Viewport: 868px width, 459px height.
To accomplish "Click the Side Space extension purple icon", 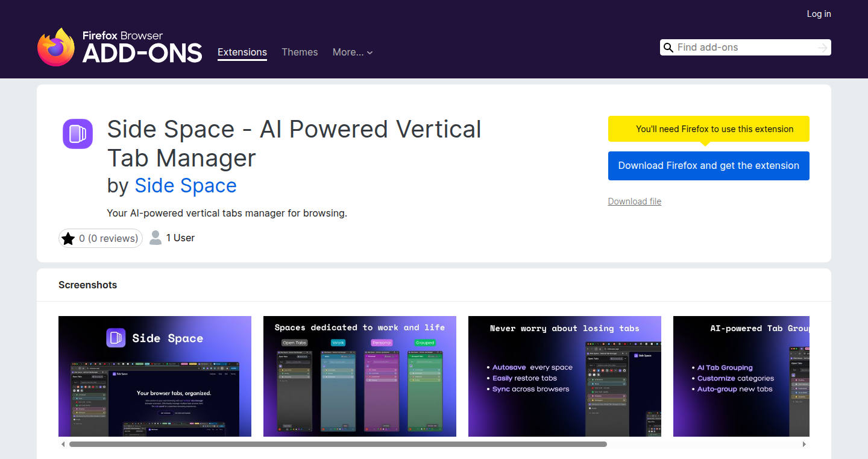I will [x=78, y=134].
